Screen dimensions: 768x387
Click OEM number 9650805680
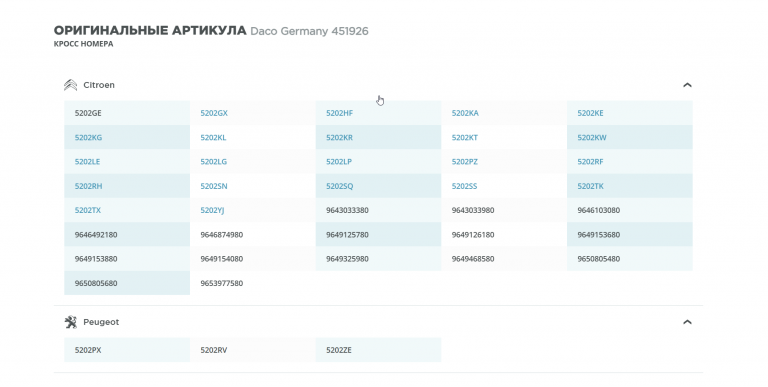coord(96,283)
